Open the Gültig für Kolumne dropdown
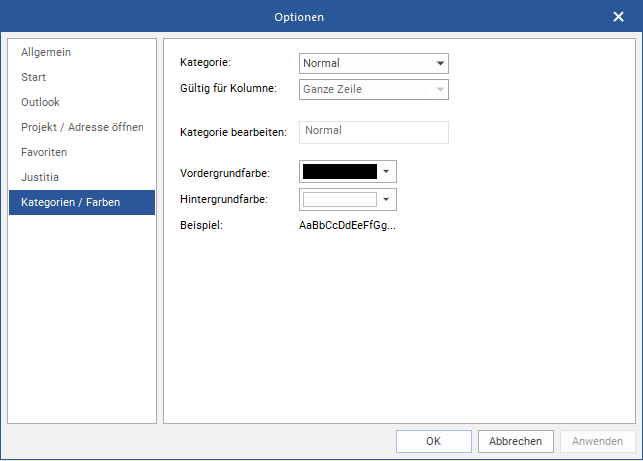The width and height of the screenshot is (643, 461). 374,89
